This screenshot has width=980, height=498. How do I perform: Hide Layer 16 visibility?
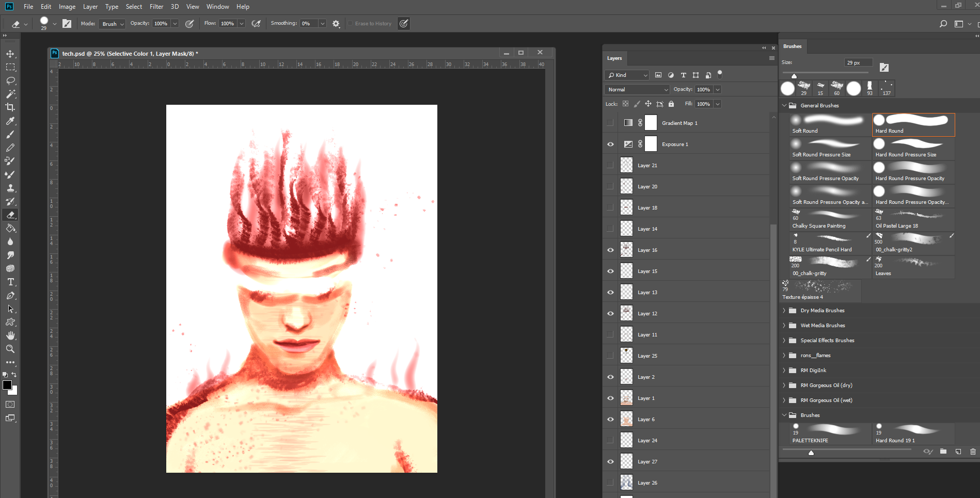610,250
